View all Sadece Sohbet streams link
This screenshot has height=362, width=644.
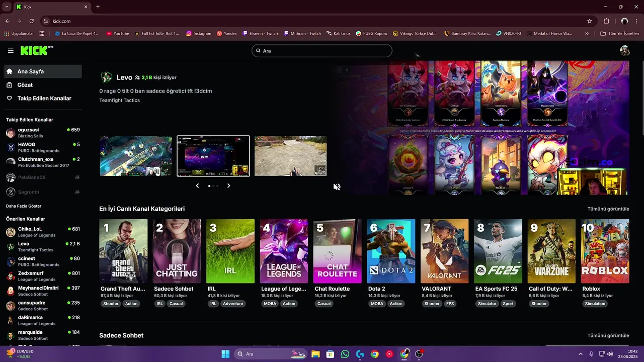point(608,335)
